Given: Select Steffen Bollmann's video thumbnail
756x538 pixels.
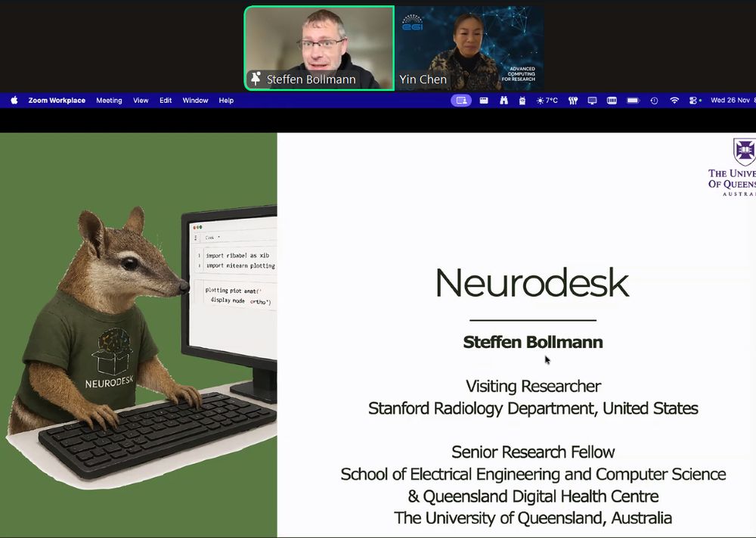Looking at the screenshot, I should [319, 48].
